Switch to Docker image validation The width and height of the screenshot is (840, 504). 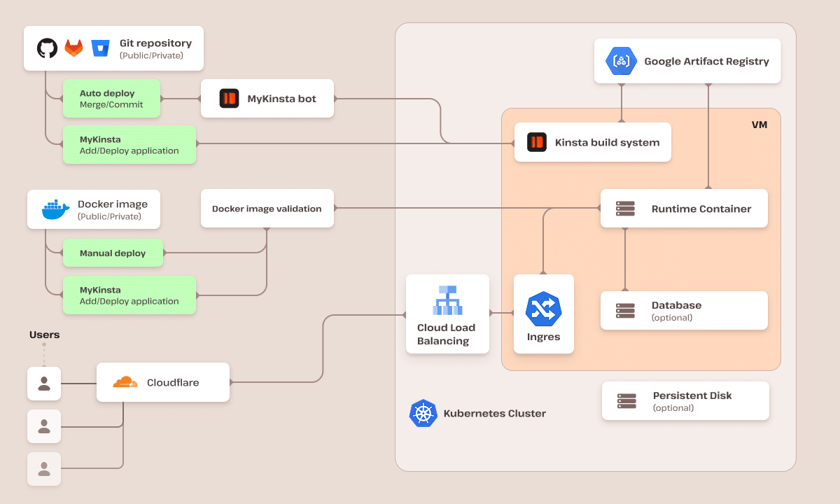(x=267, y=208)
